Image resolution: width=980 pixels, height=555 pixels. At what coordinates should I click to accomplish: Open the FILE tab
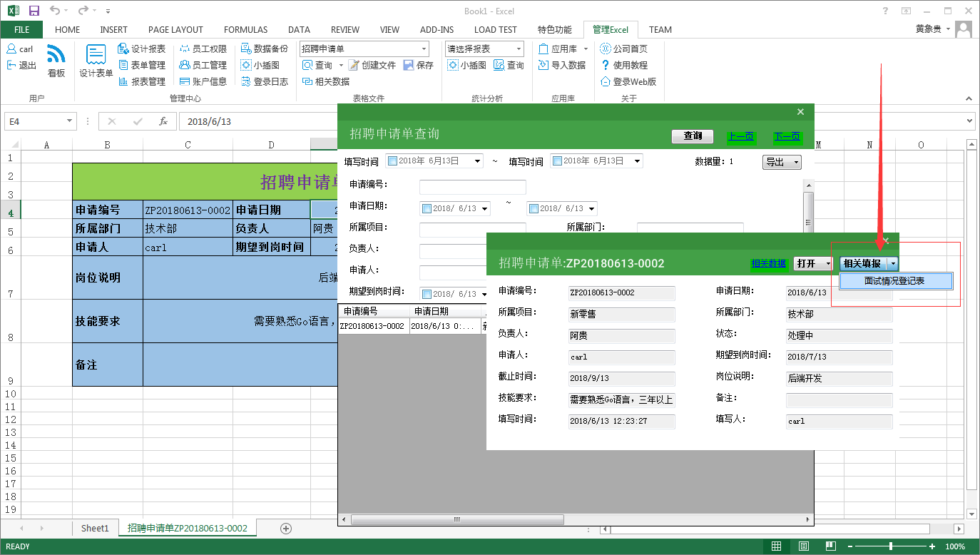(21, 30)
